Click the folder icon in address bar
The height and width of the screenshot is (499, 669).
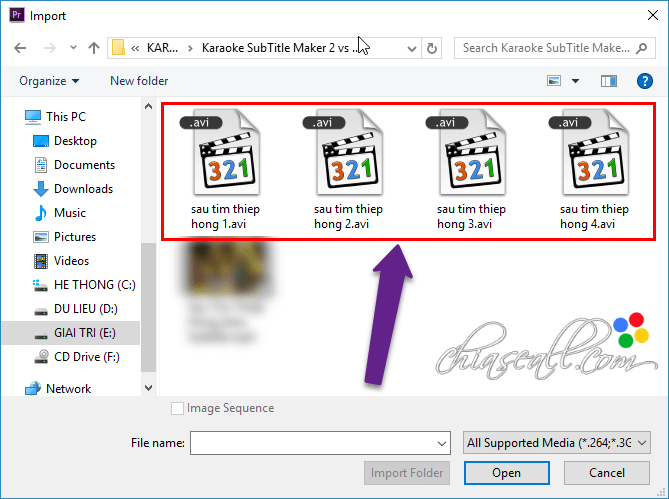click(x=118, y=48)
